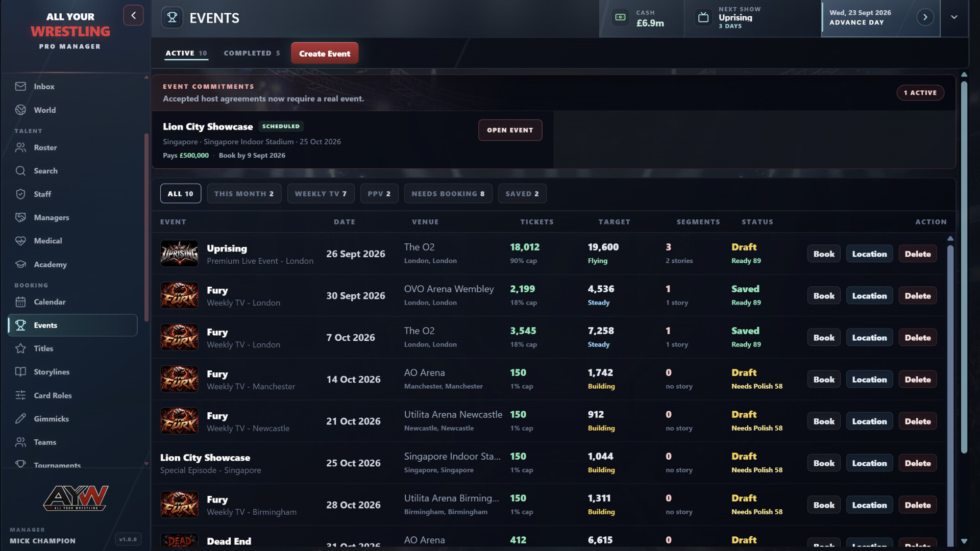Click the Managers handshake icon
This screenshot has width=980, height=551.
click(x=20, y=217)
